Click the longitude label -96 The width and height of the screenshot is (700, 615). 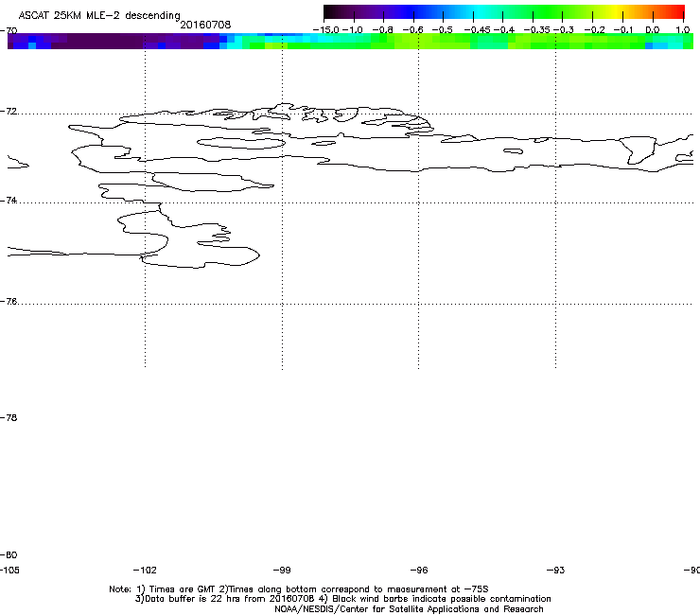[x=419, y=570]
